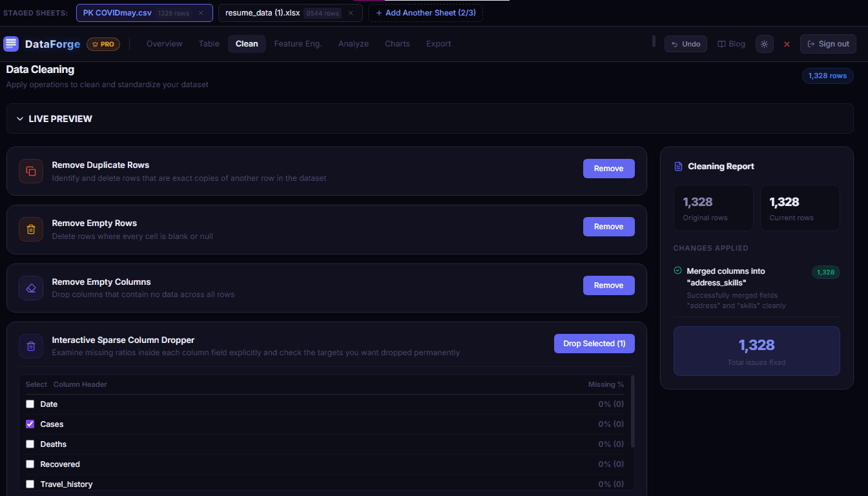Click the Interactive Sparse Column Dropper title
This screenshot has height=496, width=868.
(x=123, y=340)
